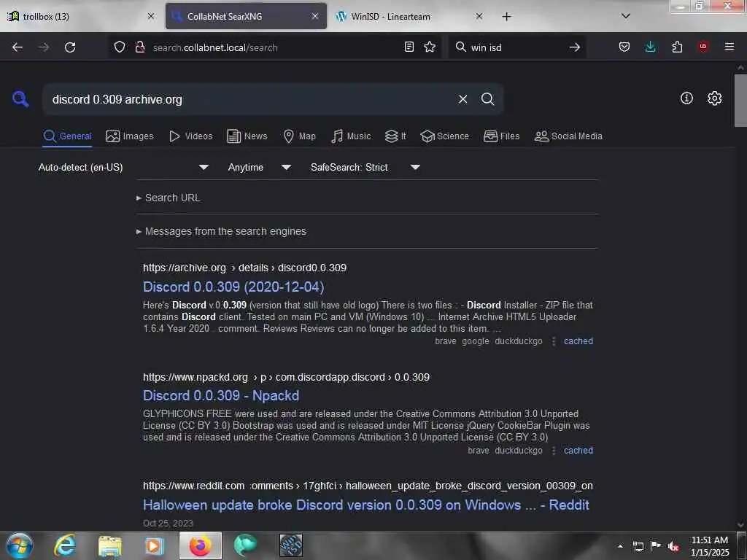This screenshot has height=560, width=747.
Task: Open Halloween update Reddit result
Action: 366,505
